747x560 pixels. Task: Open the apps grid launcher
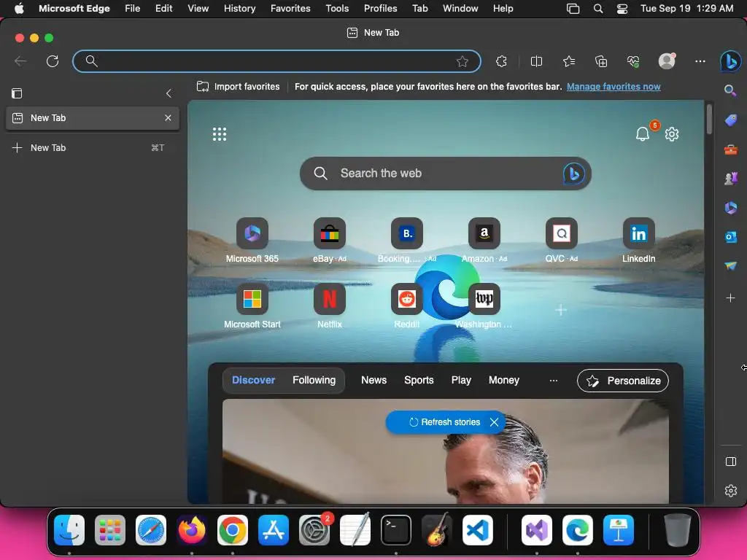[220, 134]
